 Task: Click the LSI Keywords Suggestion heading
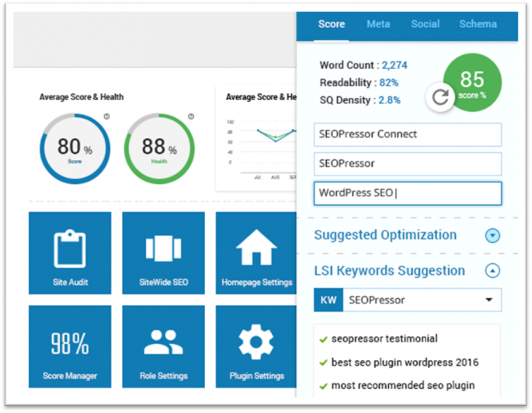(x=390, y=271)
